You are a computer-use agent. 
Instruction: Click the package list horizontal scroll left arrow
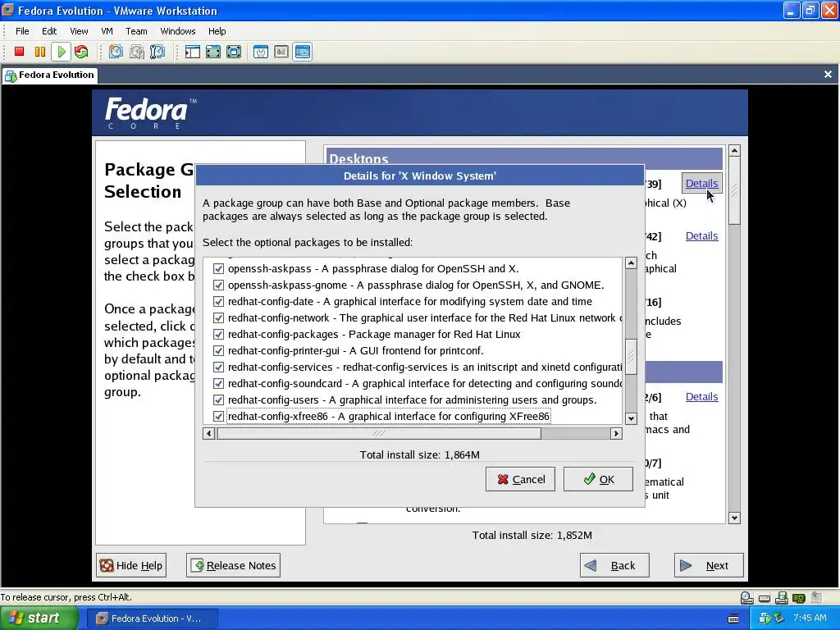click(209, 433)
